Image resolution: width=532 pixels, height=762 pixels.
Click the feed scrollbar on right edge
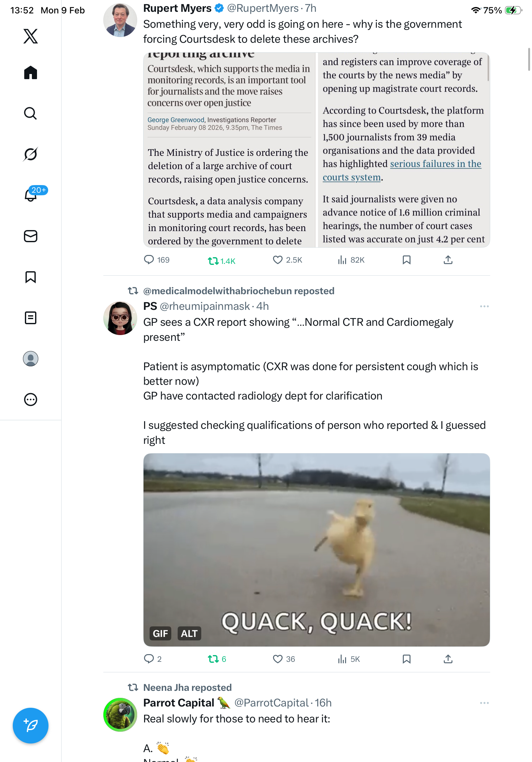pyautogui.click(x=529, y=59)
